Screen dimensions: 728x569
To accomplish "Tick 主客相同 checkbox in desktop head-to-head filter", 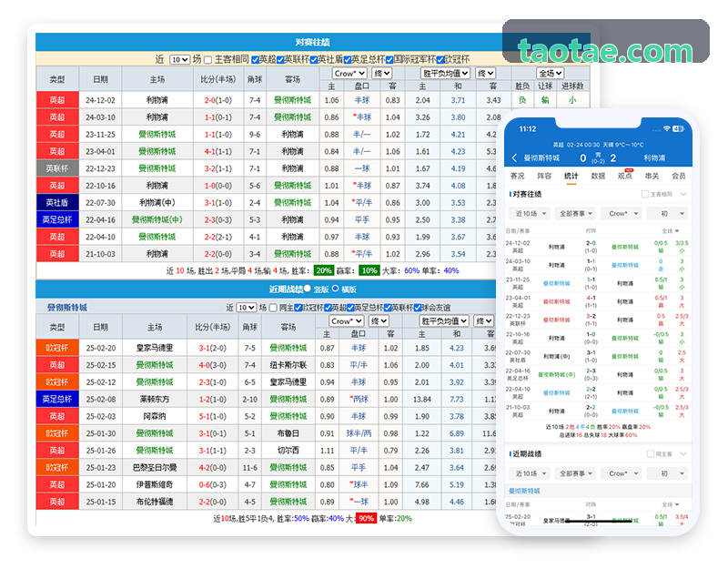I will click(x=208, y=60).
